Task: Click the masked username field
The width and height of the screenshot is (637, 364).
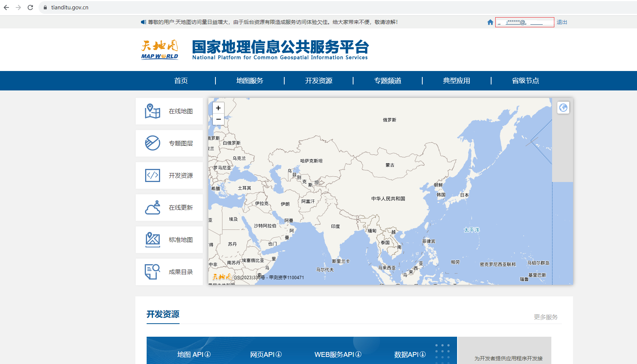Action: tap(525, 22)
